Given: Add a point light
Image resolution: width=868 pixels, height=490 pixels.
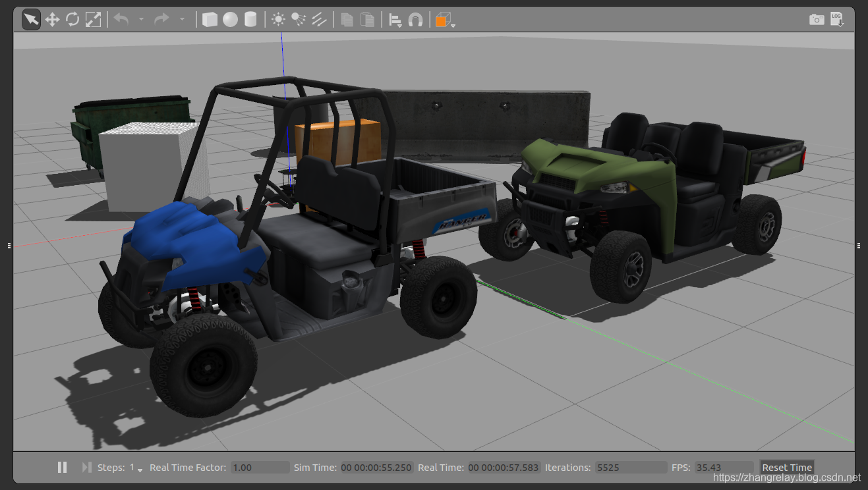Looking at the screenshot, I should 278,20.
